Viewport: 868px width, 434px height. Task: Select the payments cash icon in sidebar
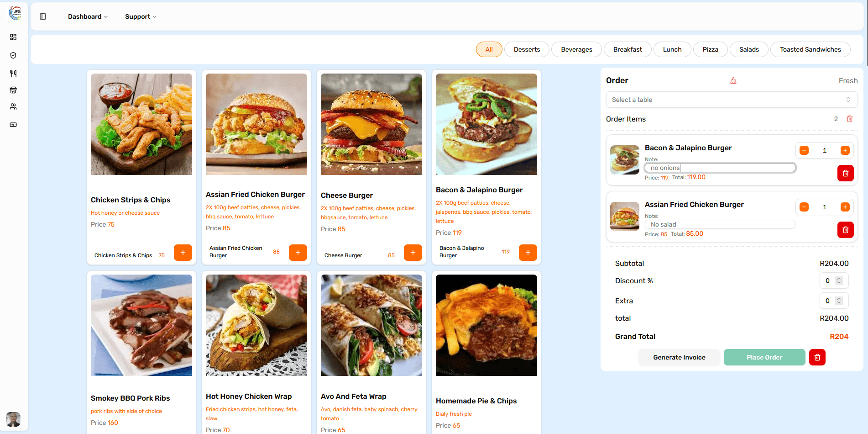(13, 124)
